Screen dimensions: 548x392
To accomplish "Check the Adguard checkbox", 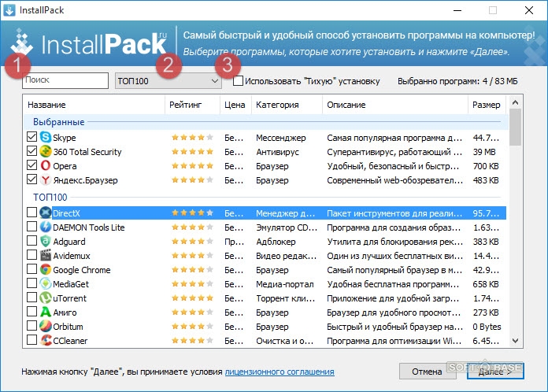I will (31, 241).
